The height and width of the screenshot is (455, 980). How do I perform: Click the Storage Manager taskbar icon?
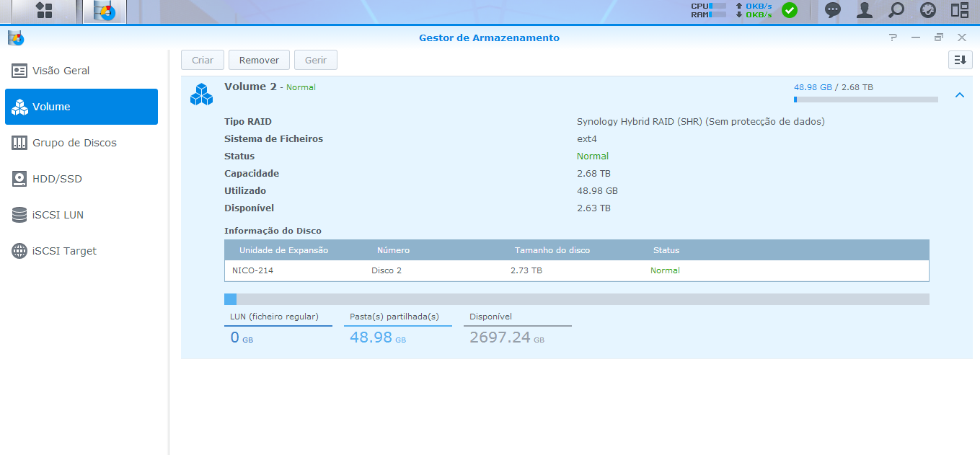(x=105, y=11)
